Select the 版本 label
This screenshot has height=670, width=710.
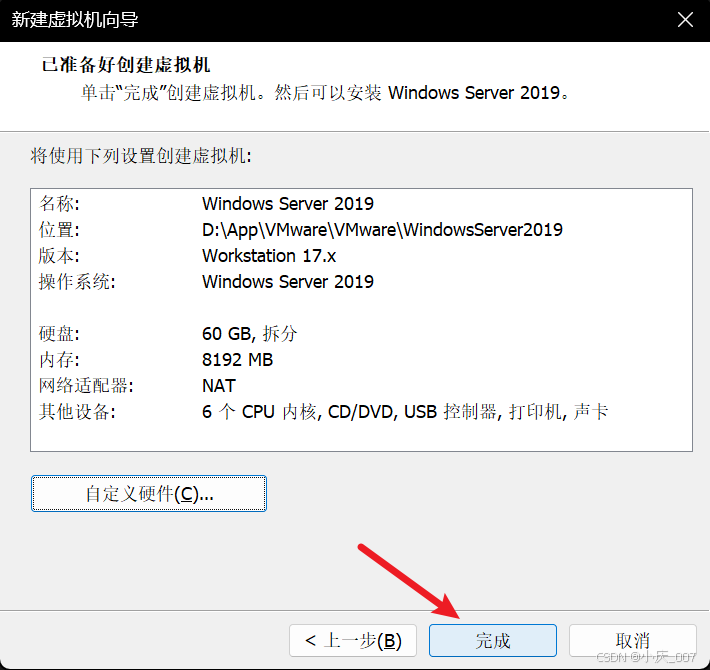pyautogui.click(x=59, y=256)
